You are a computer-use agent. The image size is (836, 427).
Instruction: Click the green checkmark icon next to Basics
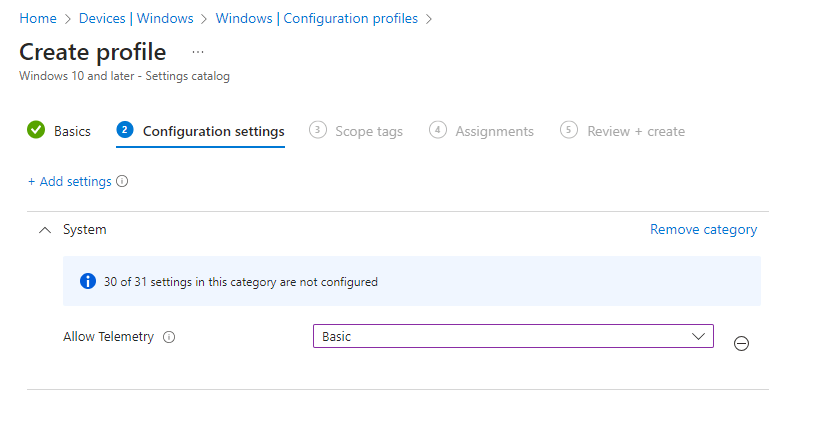(x=36, y=130)
